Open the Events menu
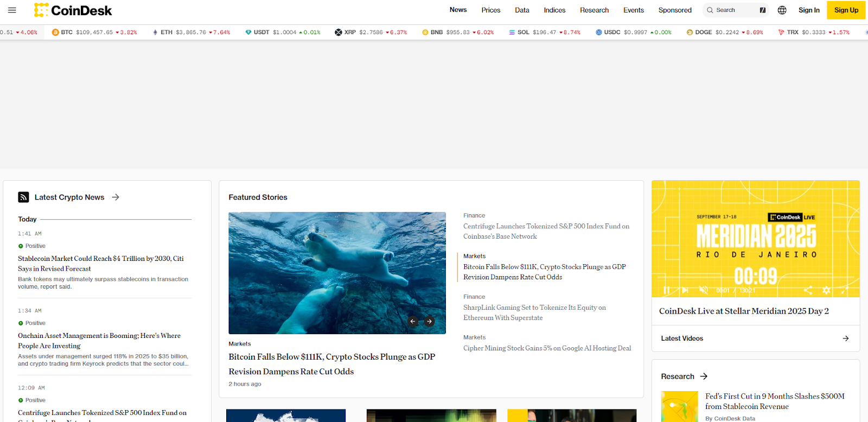This screenshot has height=422, width=868. click(634, 10)
